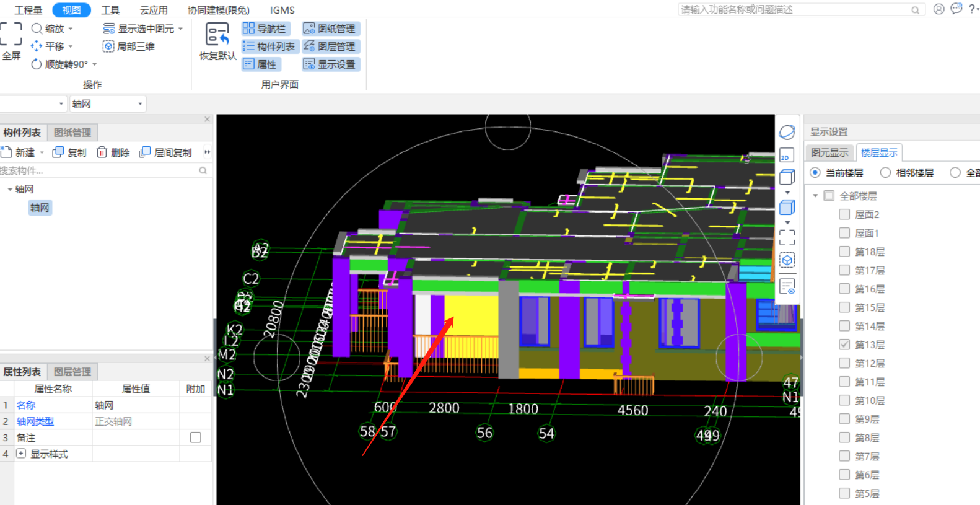The image size is (980, 505).
Task: Expand the 显示样式 property row
Action: (21, 454)
